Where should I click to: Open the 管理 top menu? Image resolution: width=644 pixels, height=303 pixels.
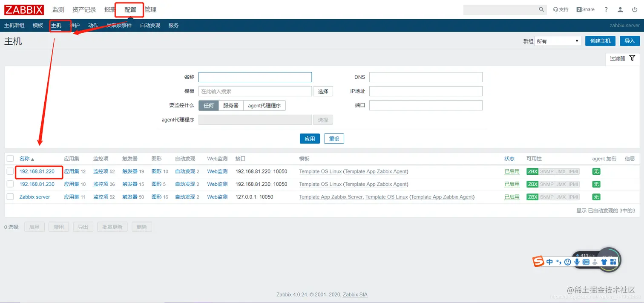pos(150,9)
